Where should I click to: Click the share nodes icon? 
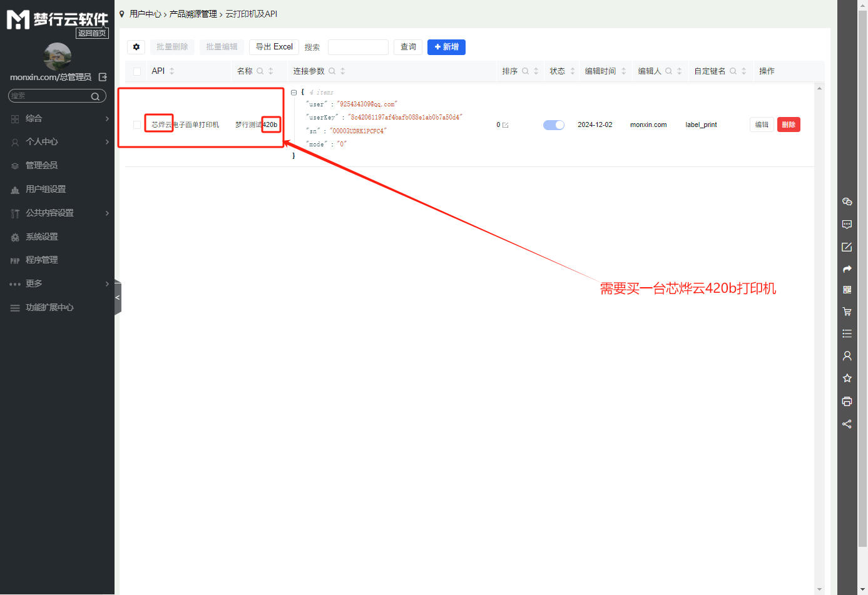[847, 424]
